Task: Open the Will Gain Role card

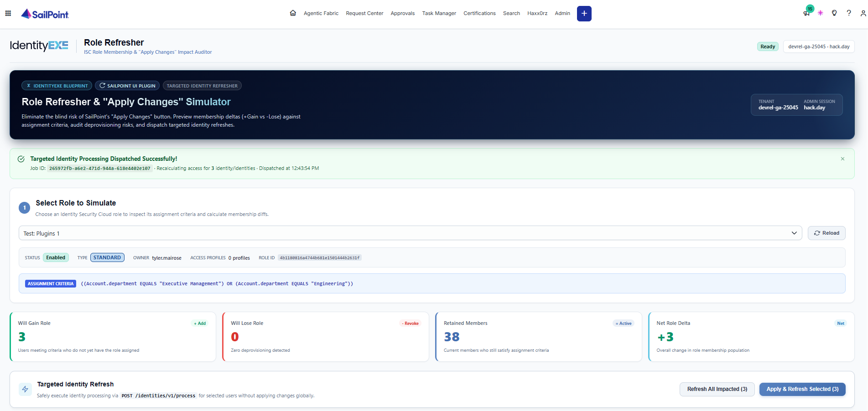Action: tap(113, 337)
